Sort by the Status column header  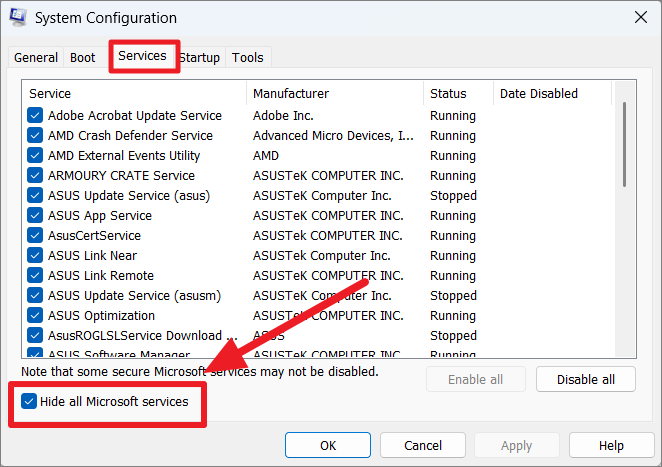point(459,93)
